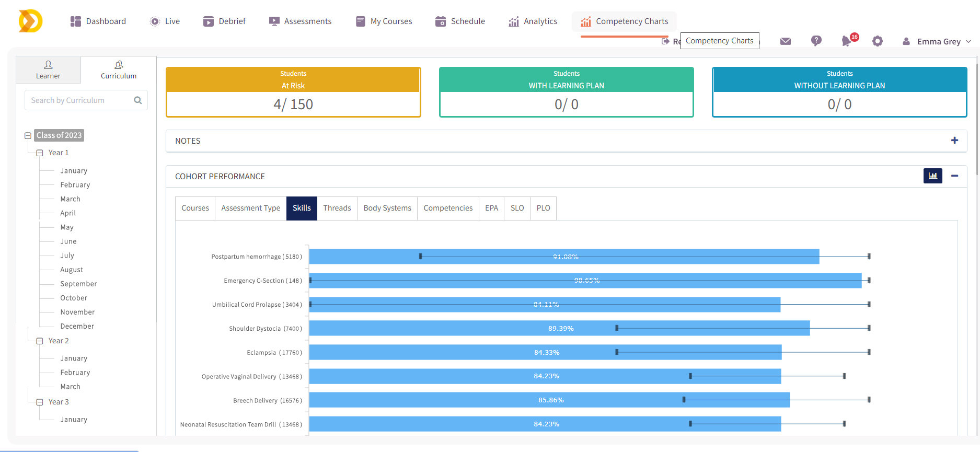Open the Analytics menu item
This screenshot has height=452, width=980.
[x=533, y=21]
